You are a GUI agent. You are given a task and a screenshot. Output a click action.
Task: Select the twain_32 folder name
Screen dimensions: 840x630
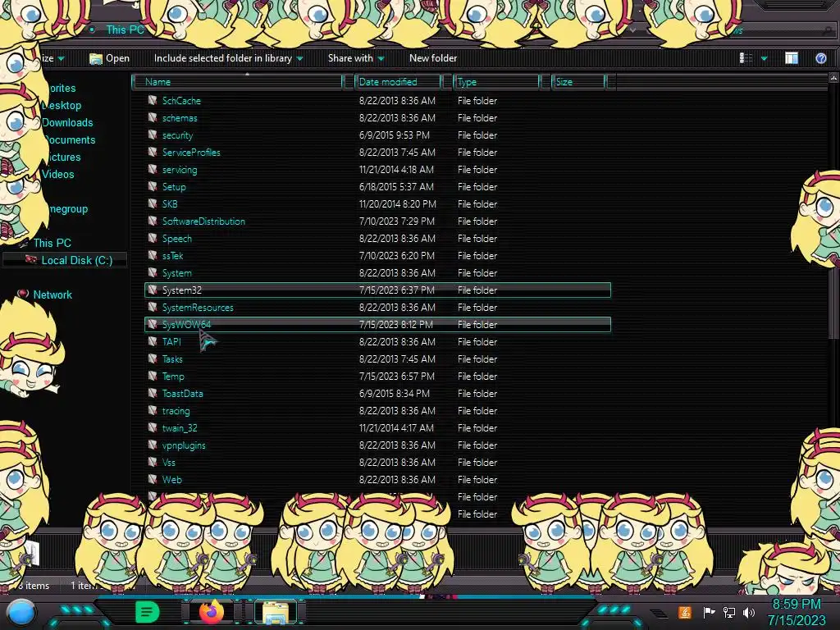point(180,428)
